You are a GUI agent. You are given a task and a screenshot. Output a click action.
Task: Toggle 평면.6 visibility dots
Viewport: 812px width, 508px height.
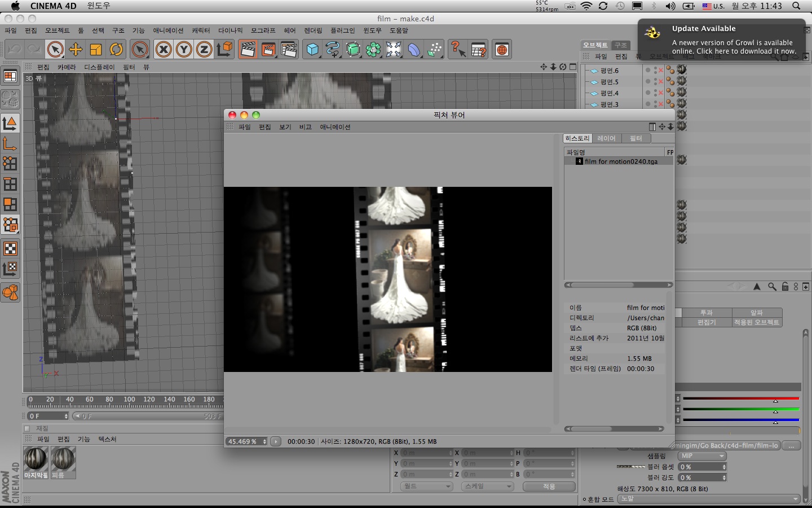point(655,71)
